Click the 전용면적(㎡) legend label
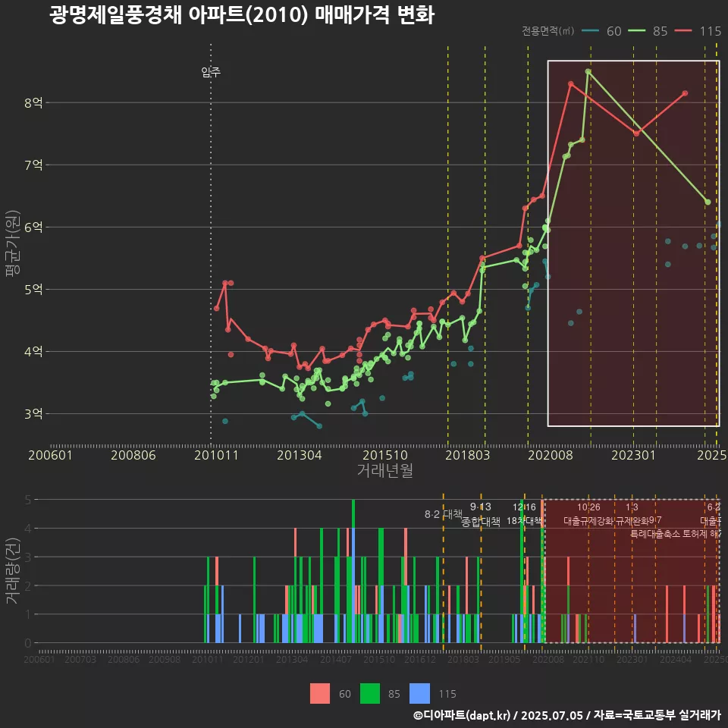The width and height of the screenshot is (728, 728). pyautogui.click(x=548, y=31)
